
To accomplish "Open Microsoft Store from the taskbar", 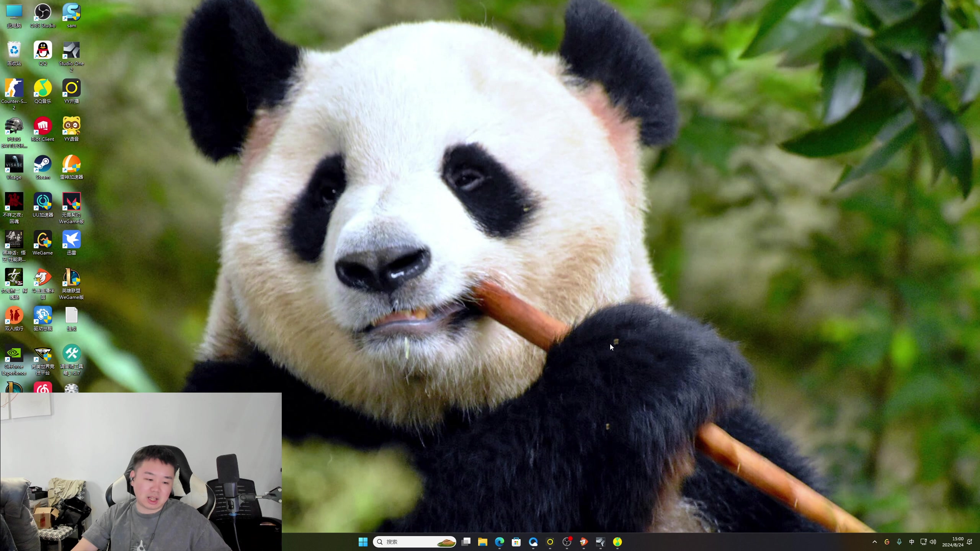I will click(516, 542).
